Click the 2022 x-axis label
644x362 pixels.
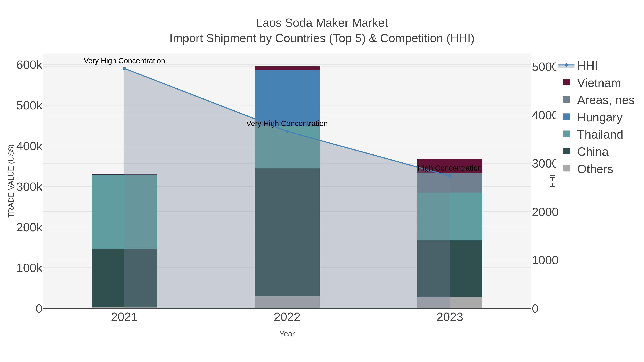tap(287, 317)
